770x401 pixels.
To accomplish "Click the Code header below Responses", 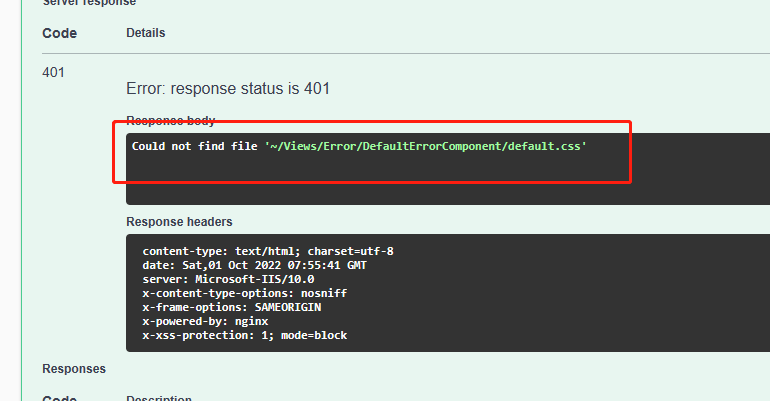I will (59, 397).
